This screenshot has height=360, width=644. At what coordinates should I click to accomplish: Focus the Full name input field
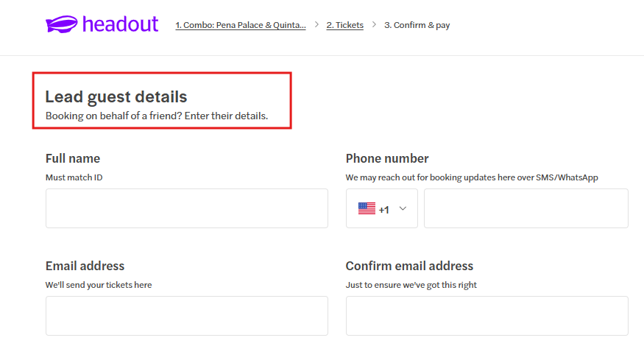click(186, 208)
